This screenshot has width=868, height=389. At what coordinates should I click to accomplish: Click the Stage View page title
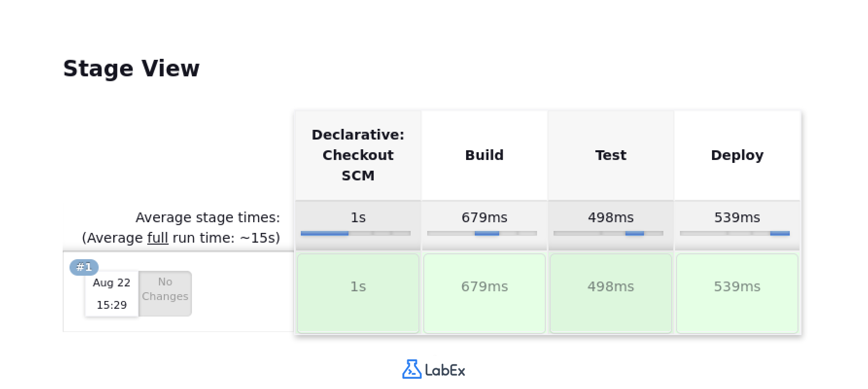[132, 68]
